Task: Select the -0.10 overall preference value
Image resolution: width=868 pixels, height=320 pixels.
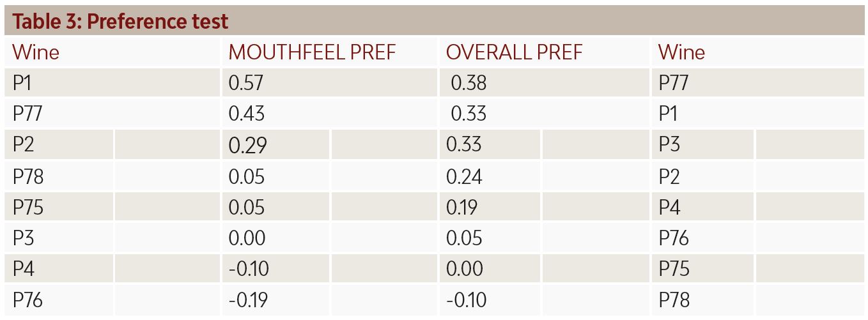Action: pyautogui.click(x=465, y=300)
